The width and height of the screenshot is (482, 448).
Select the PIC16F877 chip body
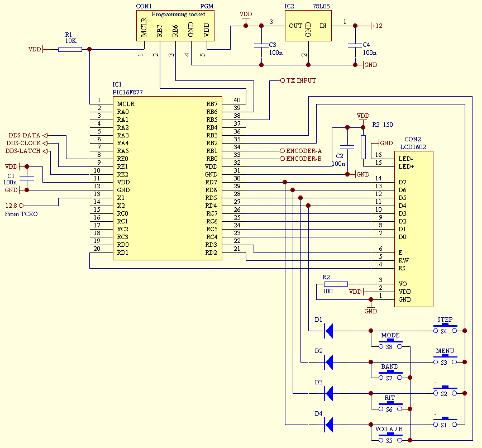[166, 178]
